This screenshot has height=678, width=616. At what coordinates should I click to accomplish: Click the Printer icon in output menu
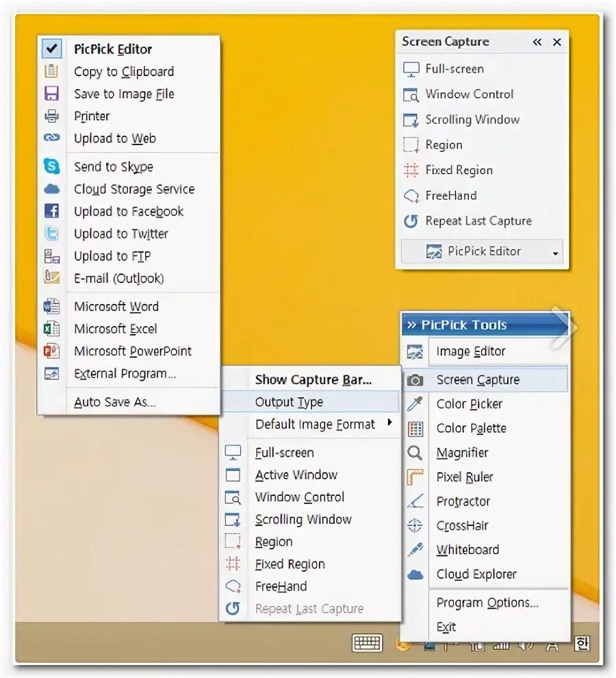51,116
